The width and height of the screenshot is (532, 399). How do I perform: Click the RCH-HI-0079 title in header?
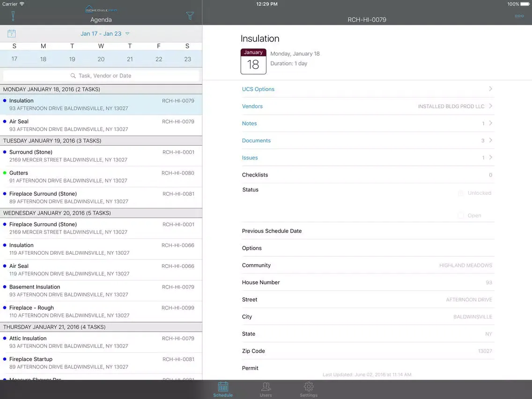click(367, 20)
